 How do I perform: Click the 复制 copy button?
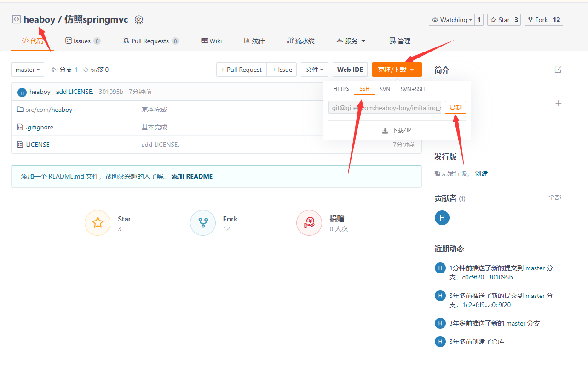pos(455,107)
